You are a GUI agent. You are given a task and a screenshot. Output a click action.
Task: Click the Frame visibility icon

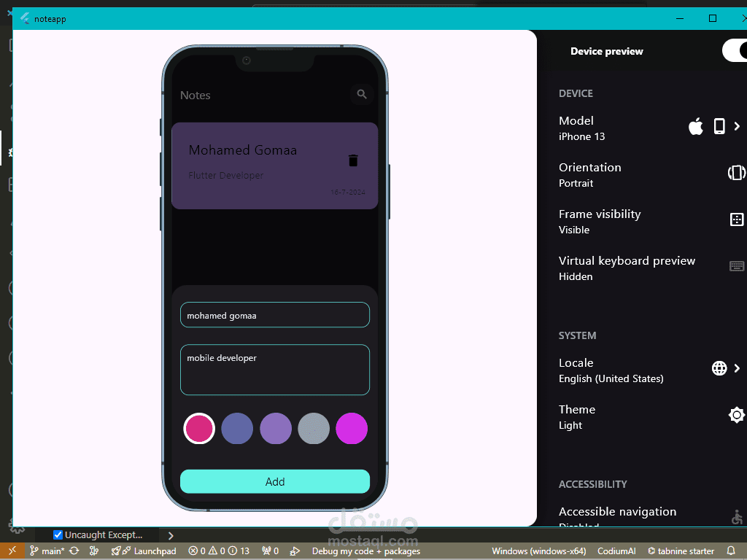pyautogui.click(x=737, y=219)
